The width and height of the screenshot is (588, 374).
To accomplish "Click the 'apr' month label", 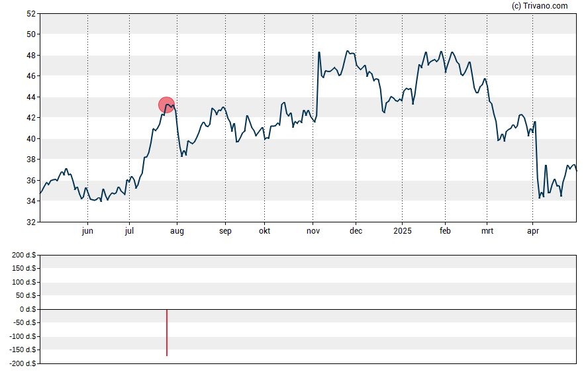I will (533, 231).
